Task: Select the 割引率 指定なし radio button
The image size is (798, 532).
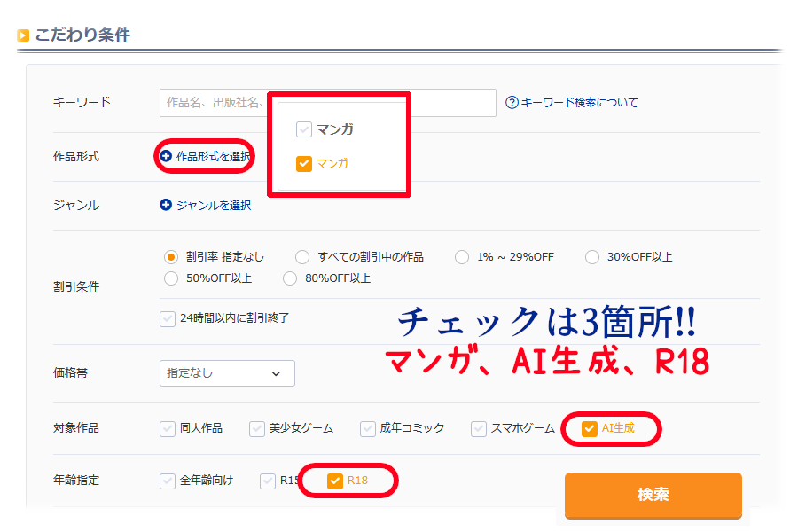Action: tap(172, 257)
